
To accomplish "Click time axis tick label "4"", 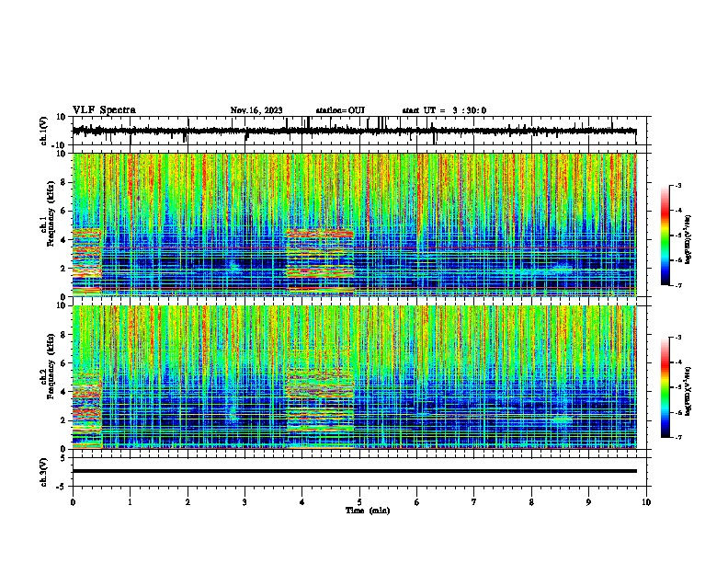I will pos(302,502).
